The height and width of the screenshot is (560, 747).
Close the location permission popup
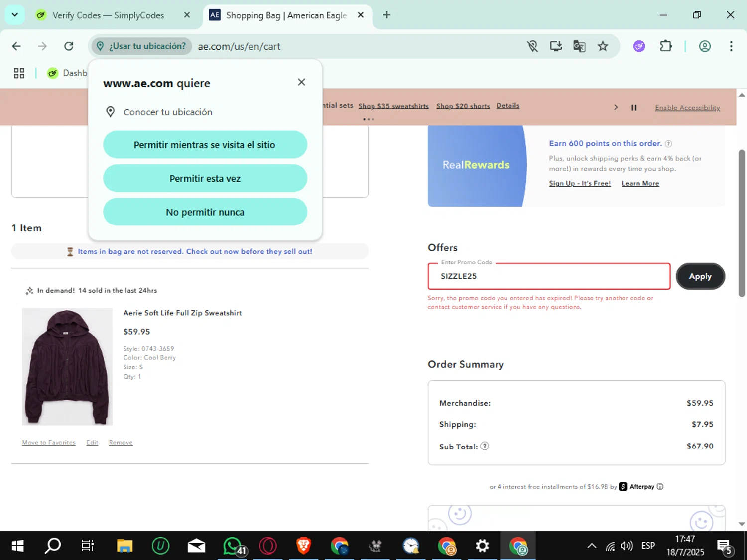(x=301, y=82)
